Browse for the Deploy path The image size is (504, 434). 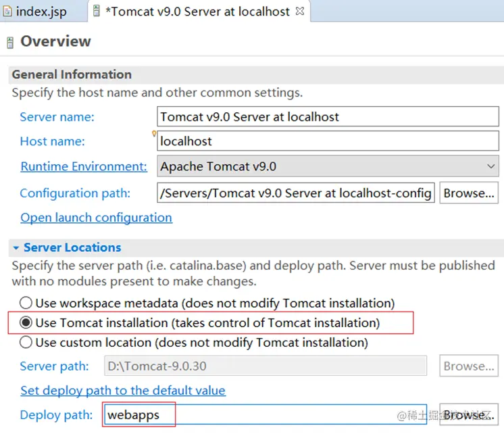pyautogui.click(x=469, y=414)
